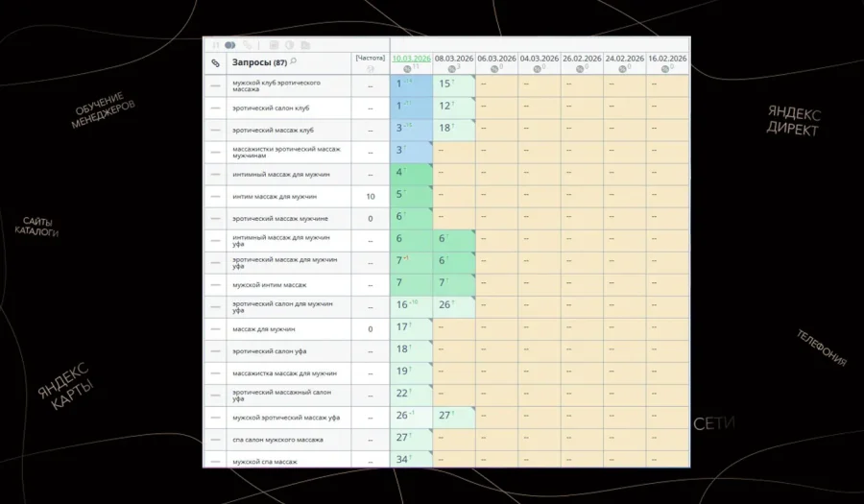Viewport: 864px width, 504px height.
Task: Click position 17 for 'массаж для мужчин'
Action: coord(402,326)
